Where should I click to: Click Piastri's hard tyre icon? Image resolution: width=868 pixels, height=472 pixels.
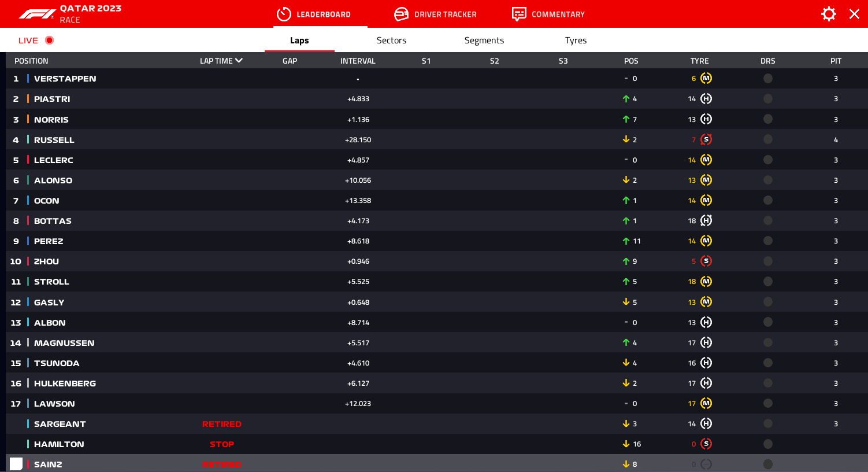[706, 98]
